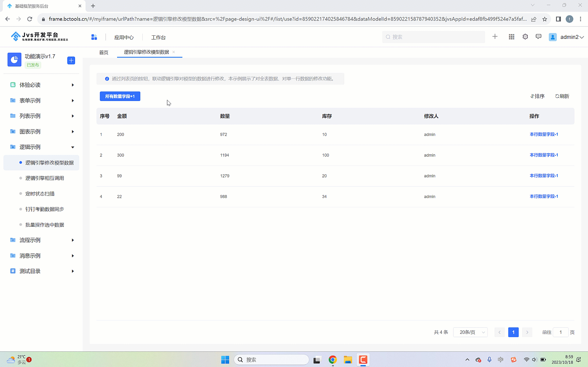This screenshot has height=367, width=588.
Task: Open a new browser tab
Action: [93, 6]
